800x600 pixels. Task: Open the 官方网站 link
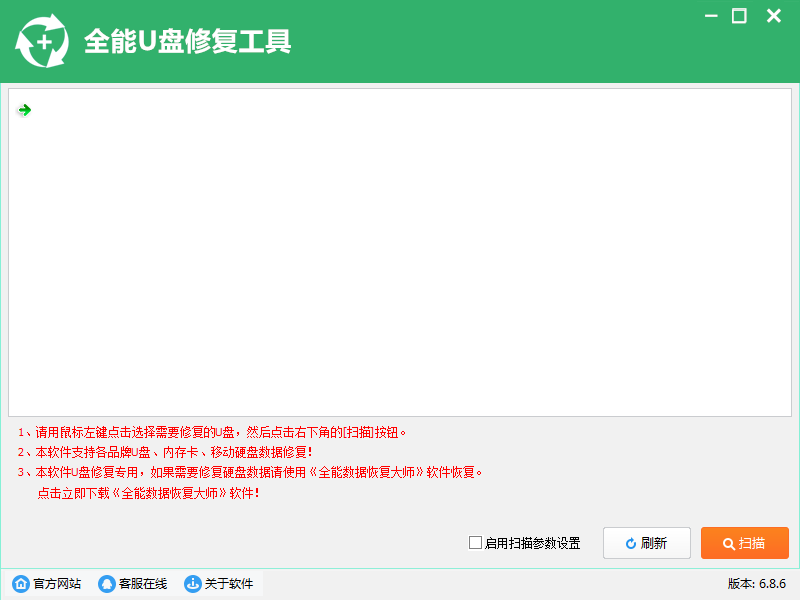46,583
